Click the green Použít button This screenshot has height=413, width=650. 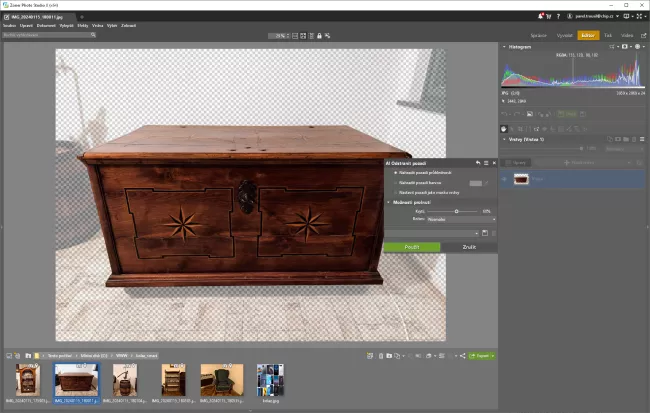(x=412, y=246)
